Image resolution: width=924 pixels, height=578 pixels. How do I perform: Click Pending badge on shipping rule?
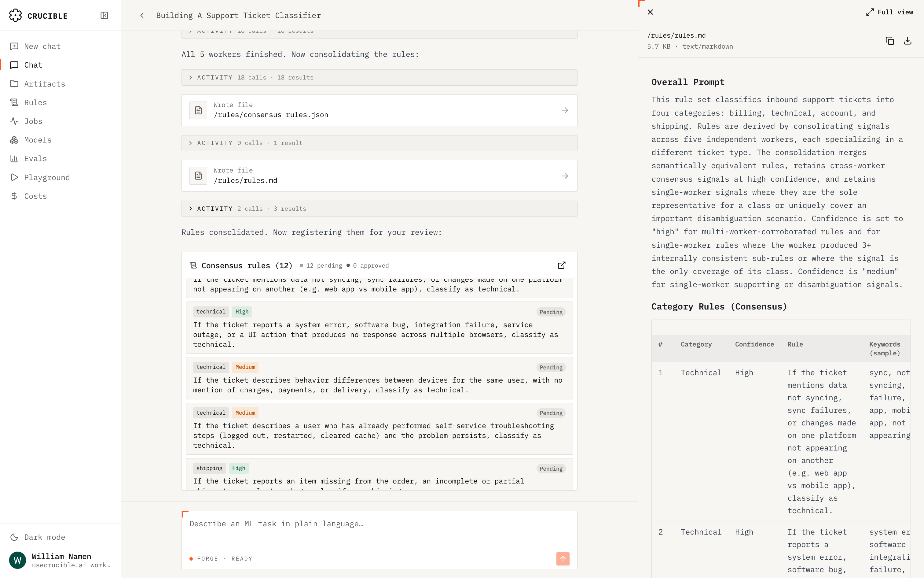pyautogui.click(x=551, y=469)
